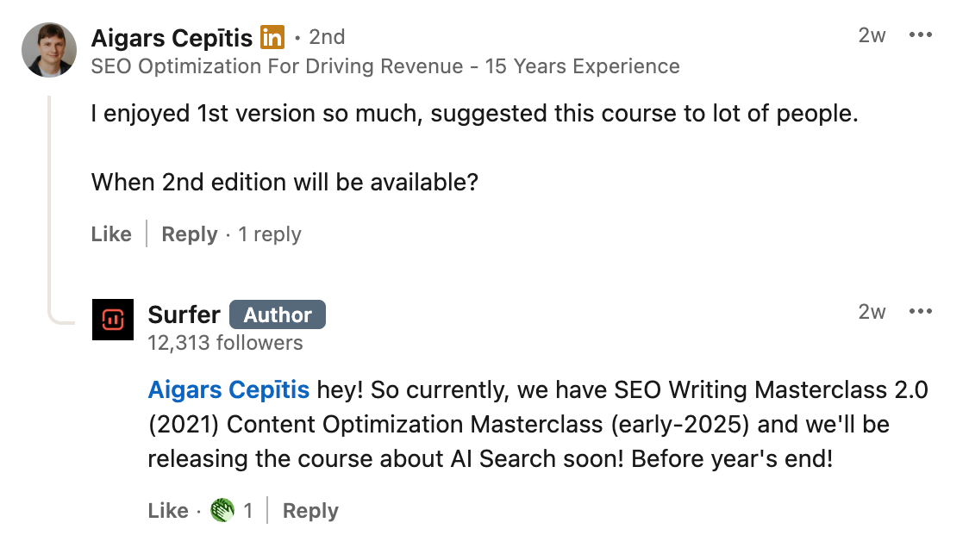The image size is (969, 560).
Task: Reply to Aigars Cepītis's comment
Action: click(190, 234)
